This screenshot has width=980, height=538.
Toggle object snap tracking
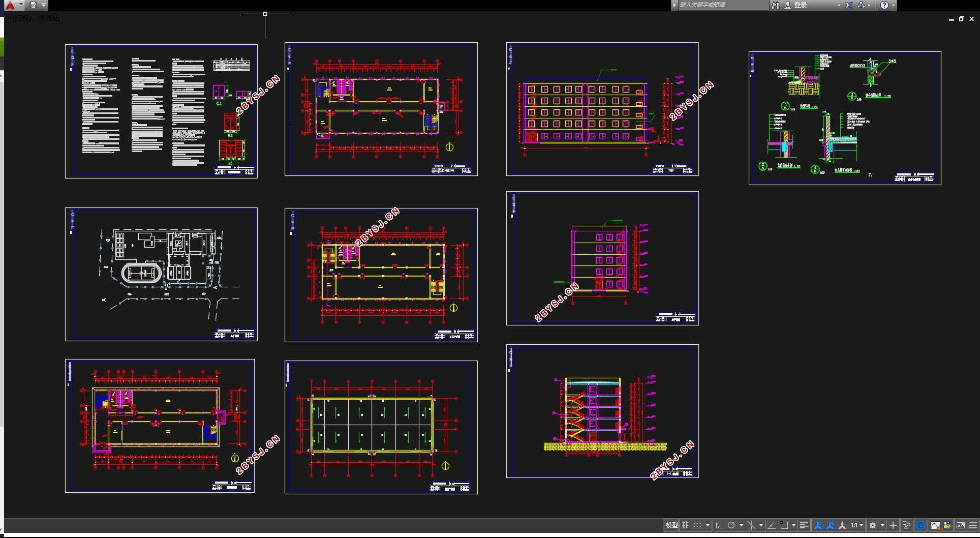click(x=772, y=525)
